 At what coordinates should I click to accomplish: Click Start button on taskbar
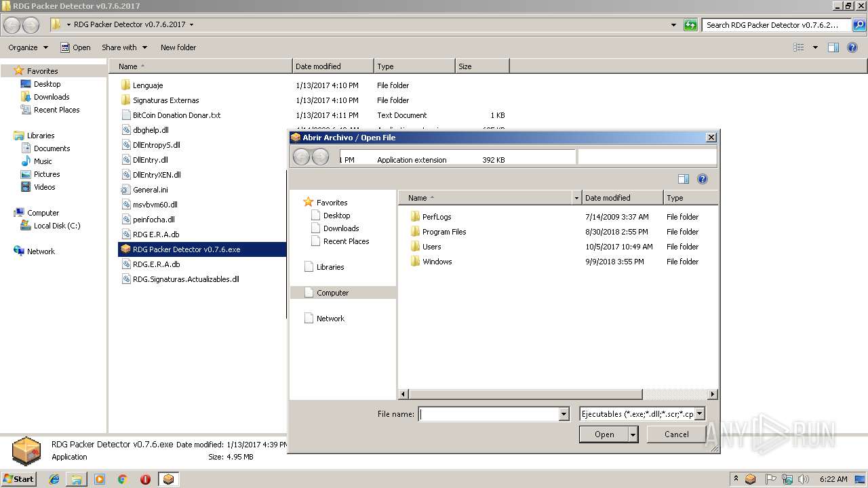click(19, 479)
